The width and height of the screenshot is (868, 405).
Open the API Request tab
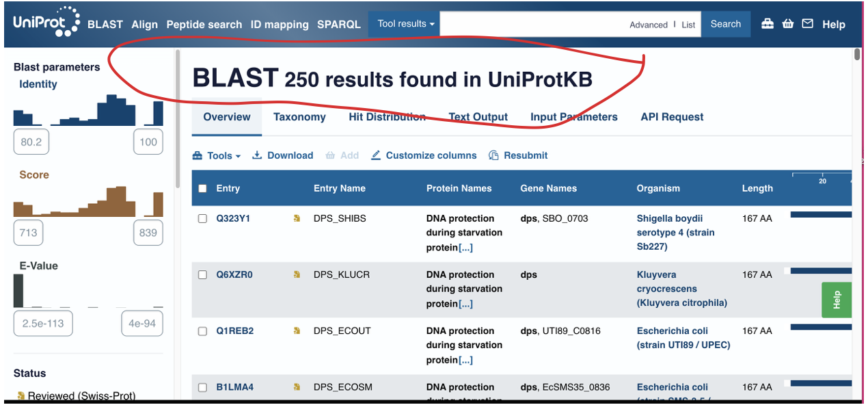point(672,117)
